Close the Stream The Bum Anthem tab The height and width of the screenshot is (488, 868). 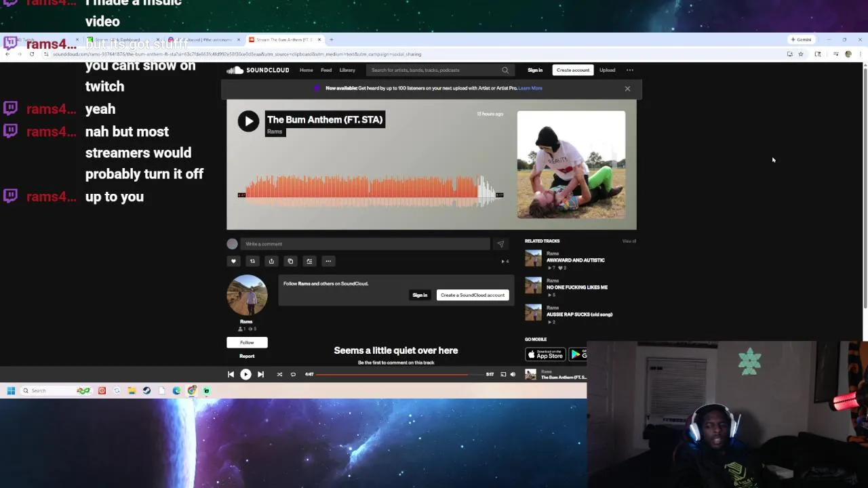(x=319, y=39)
